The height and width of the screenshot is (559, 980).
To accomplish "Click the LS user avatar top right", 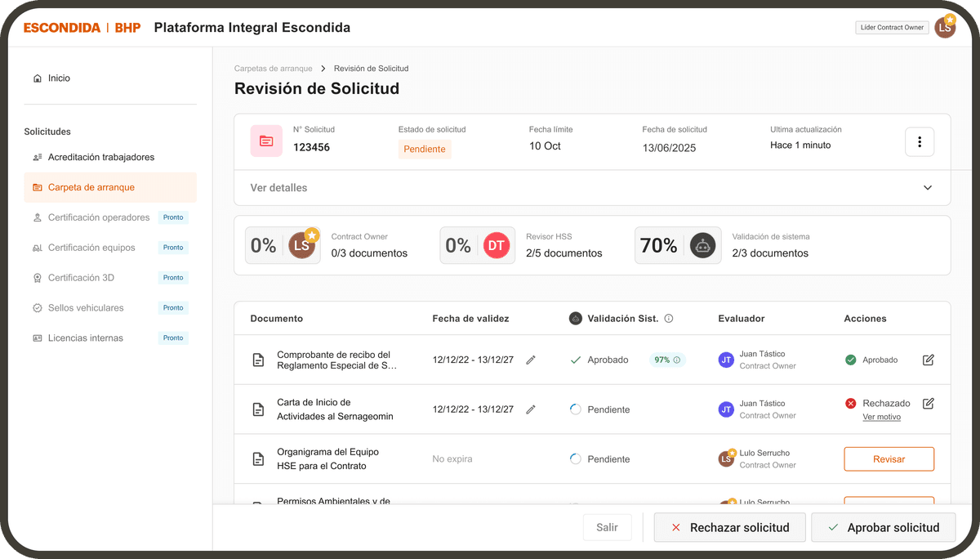I will point(944,28).
